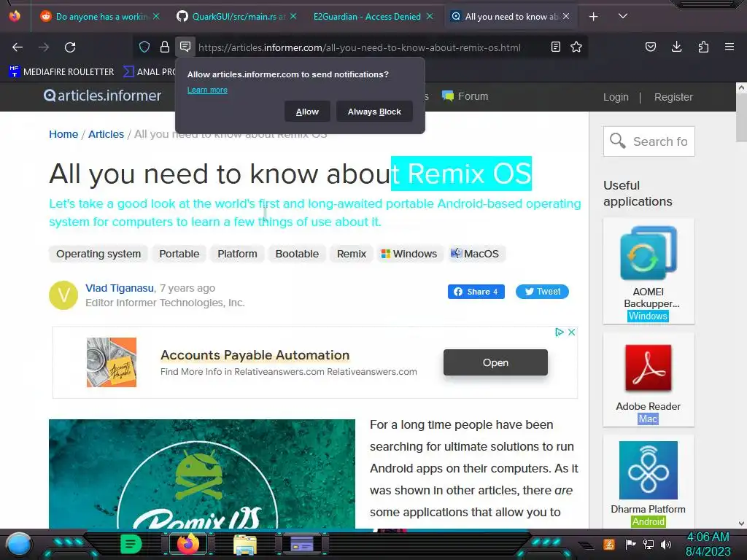The height and width of the screenshot is (560, 747).
Task: Go back with the browser back arrow
Action: click(18, 47)
